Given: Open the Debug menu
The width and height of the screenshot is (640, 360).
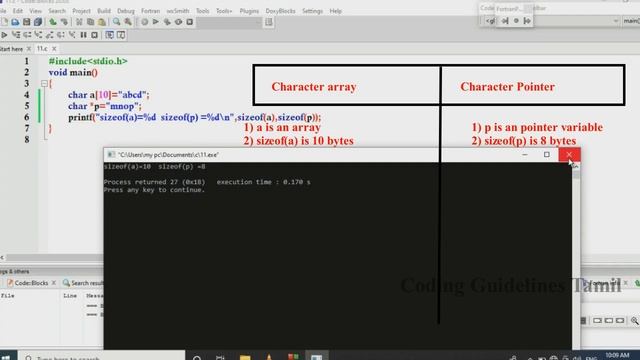Looking at the screenshot, I should click(126, 11).
